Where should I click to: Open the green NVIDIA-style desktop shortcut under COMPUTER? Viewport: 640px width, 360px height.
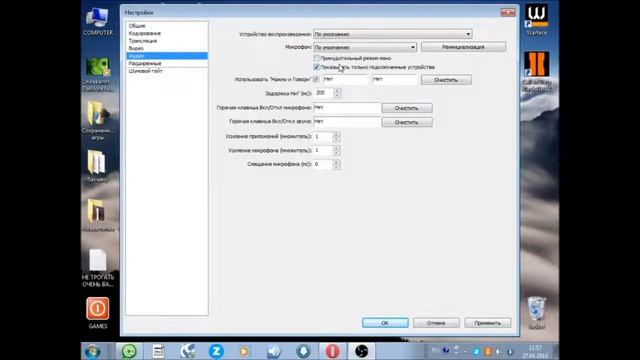click(x=97, y=74)
